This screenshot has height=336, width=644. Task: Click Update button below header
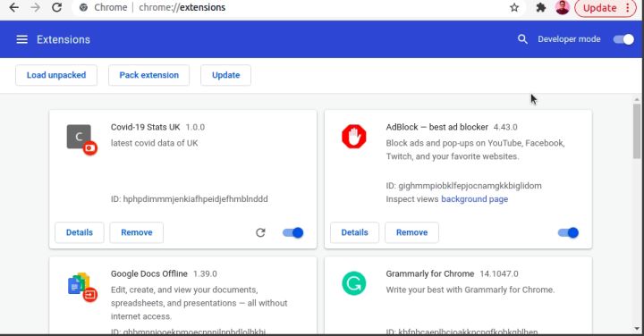coord(225,75)
